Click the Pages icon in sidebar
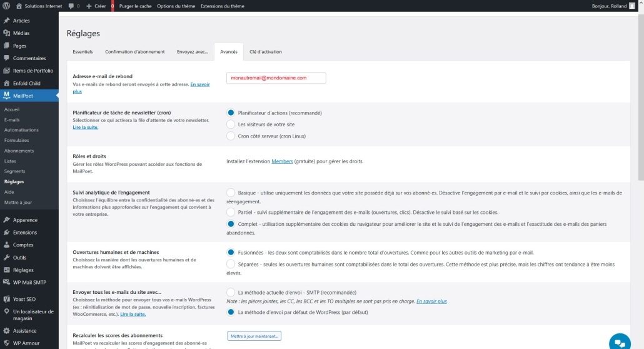This screenshot has width=644, height=349. pyautogui.click(x=7, y=46)
